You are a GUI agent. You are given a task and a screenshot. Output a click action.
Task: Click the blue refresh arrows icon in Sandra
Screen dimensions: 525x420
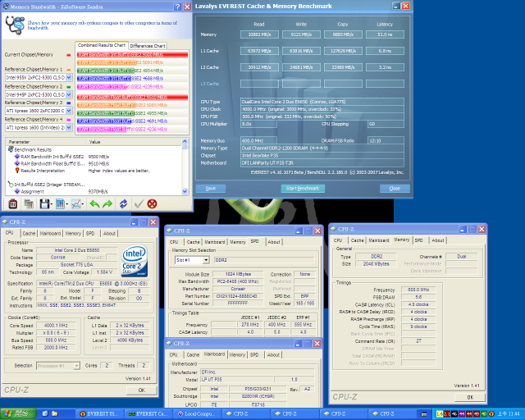tap(124, 203)
